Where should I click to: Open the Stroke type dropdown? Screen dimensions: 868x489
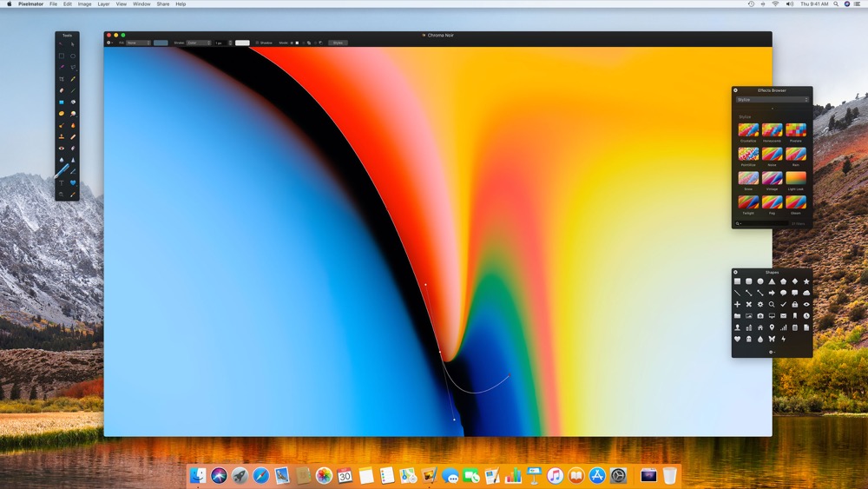(x=198, y=43)
